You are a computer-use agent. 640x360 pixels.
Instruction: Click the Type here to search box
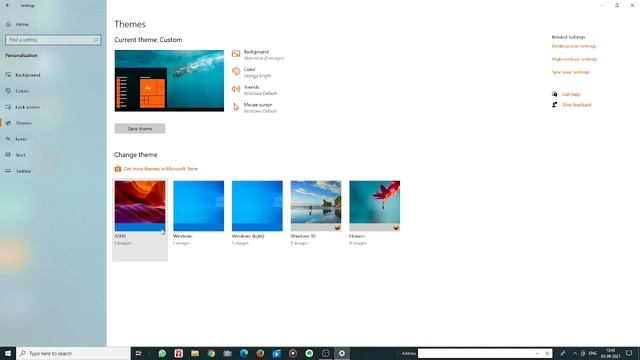tap(73, 353)
